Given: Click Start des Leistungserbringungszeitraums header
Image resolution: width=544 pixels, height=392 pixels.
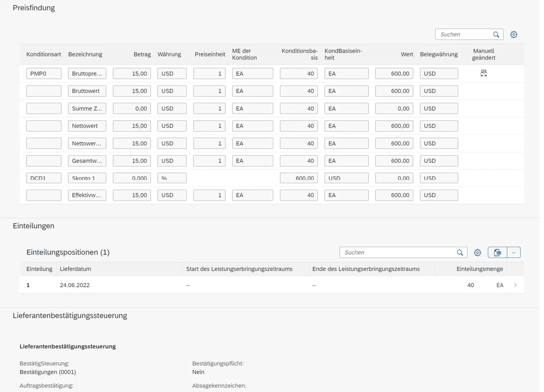Looking at the screenshot, I should point(239,269).
